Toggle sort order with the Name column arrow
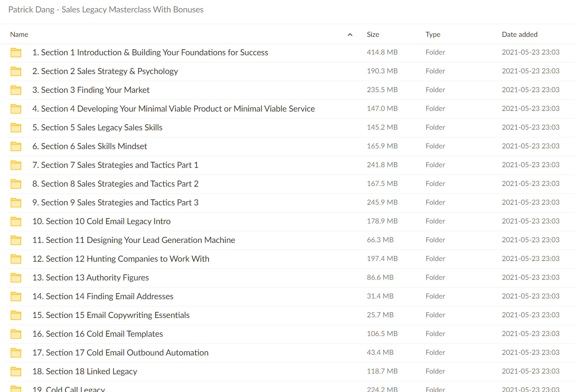Image resolution: width=575 pixels, height=392 pixels. 350,35
